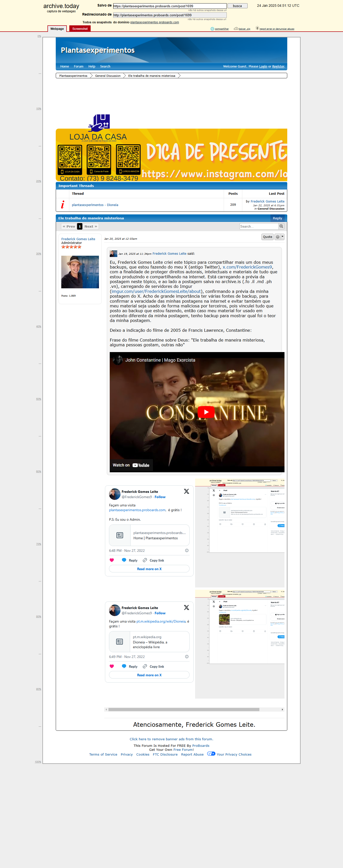The width and height of the screenshot is (343, 868).
Task: Click the Salvo de URL input field
Action: (x=170, y=6)
